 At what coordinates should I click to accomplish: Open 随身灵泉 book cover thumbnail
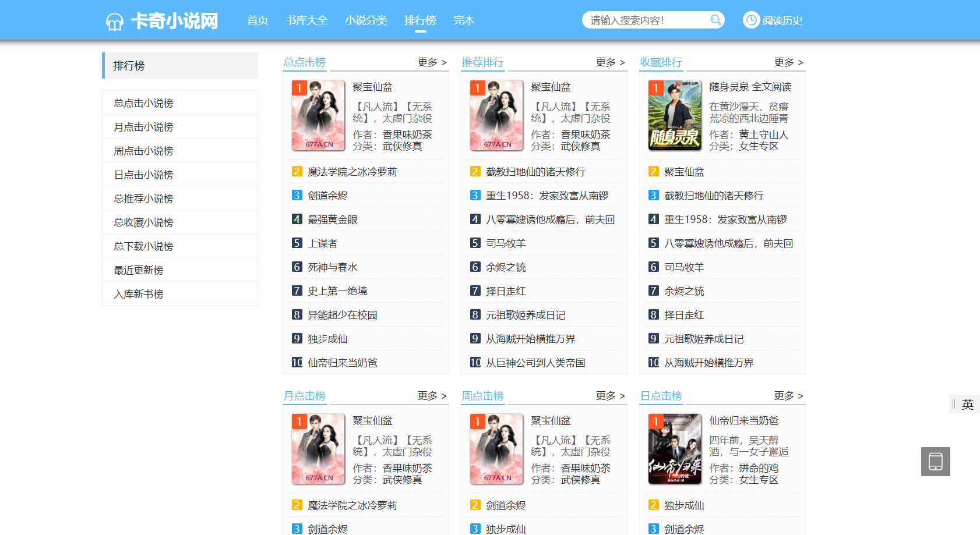coord(675,115)
